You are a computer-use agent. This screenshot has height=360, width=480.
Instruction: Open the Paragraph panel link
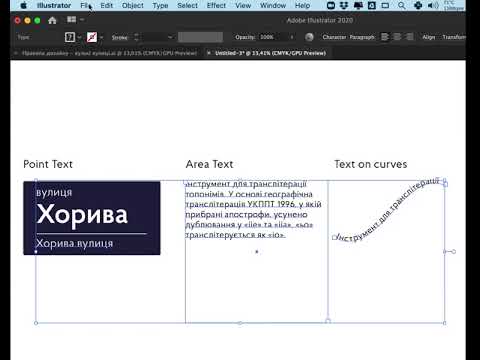point(362,37)
